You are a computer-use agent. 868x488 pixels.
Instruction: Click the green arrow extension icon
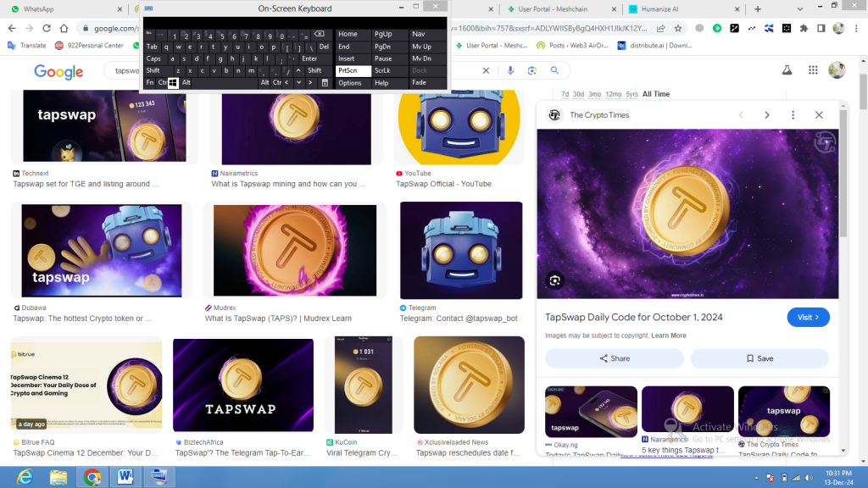717,28
